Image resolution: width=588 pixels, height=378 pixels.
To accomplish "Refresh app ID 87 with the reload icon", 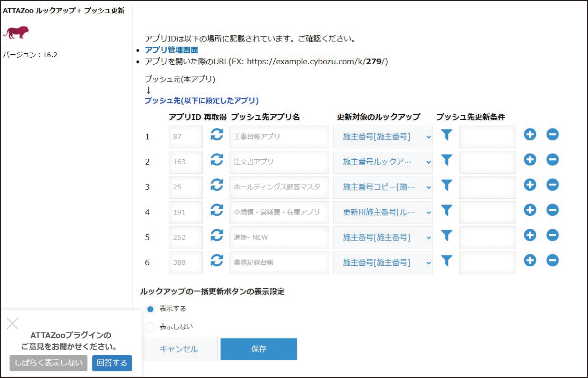I will coord(217,135).
